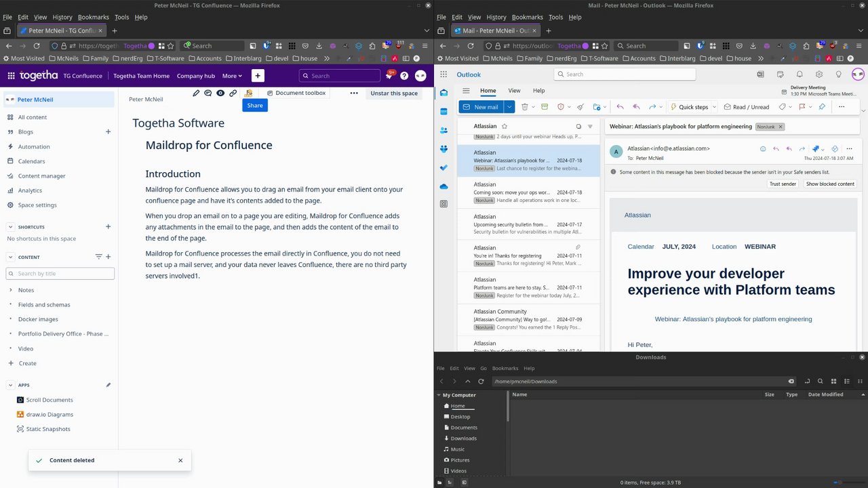Open the To Do checkmark app in Outlook
868x488 pixels.
click(443, 167)
